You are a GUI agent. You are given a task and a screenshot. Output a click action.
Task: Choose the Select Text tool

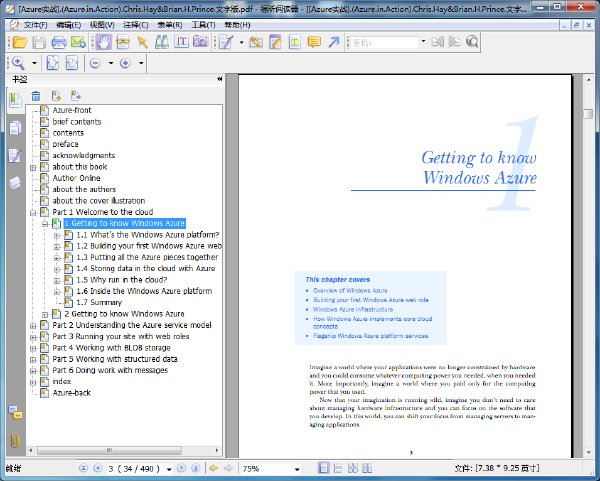coord(181,42)
